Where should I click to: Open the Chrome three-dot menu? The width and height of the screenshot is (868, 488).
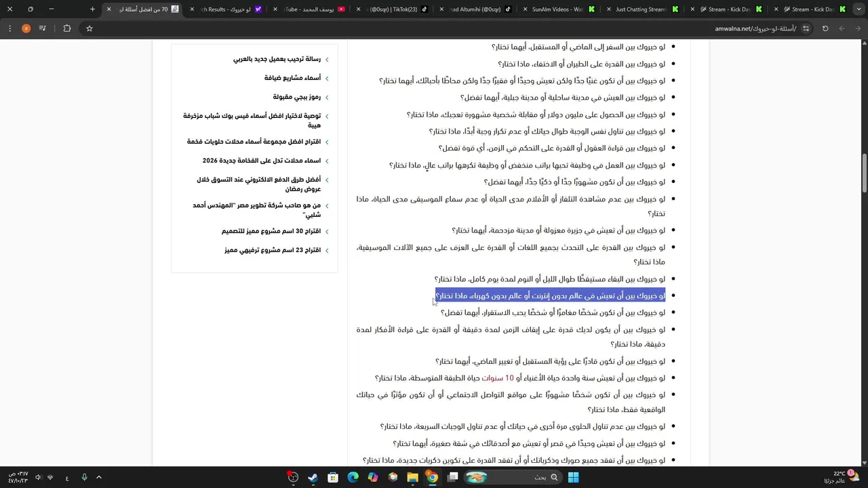9,28
